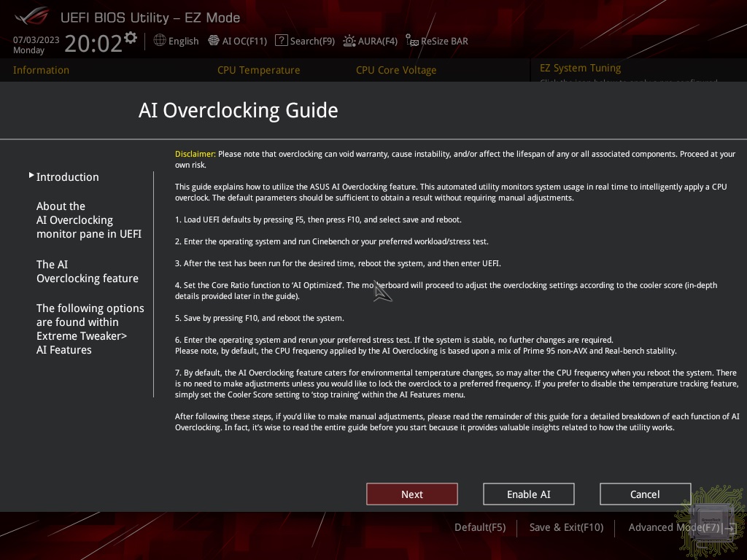This screenshot has width=747, height=560.
Task: Open About the AI Overclocking monitor pane
Action: coord(88,220)
